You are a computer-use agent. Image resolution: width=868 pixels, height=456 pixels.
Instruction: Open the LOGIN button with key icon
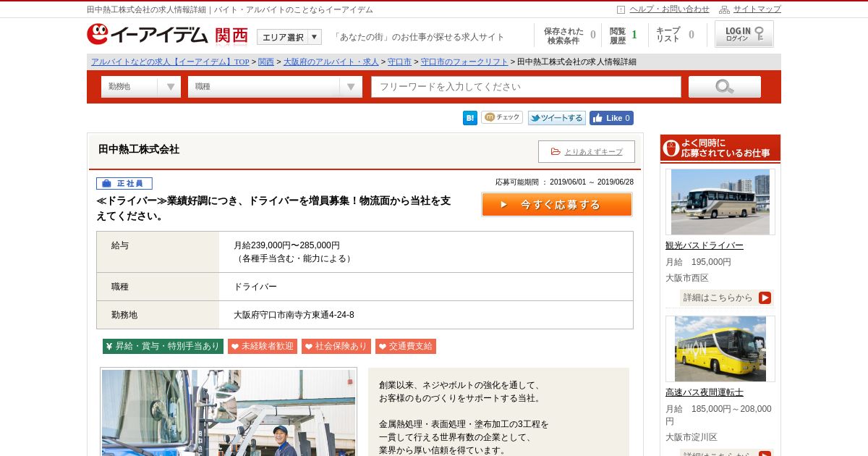pyautogui.click(x=744, y=34)
